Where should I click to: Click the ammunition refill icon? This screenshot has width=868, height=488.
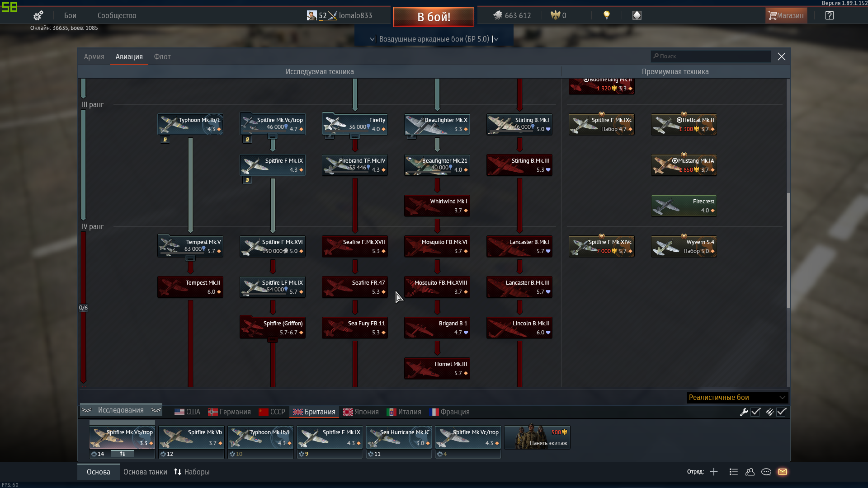point(769,412)
